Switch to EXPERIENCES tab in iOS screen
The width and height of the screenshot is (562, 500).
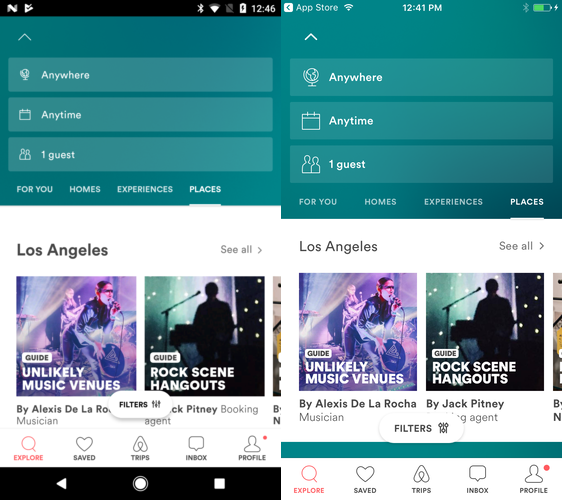click(453, 202)
